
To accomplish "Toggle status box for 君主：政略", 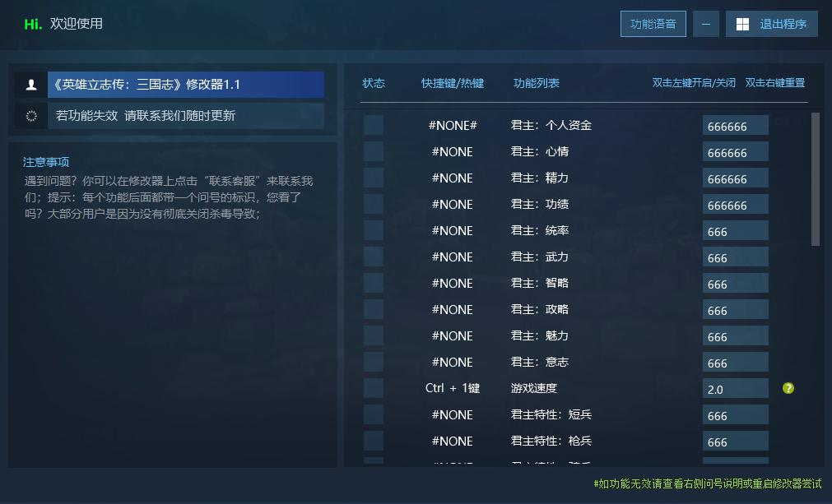I will click(374, 309).
